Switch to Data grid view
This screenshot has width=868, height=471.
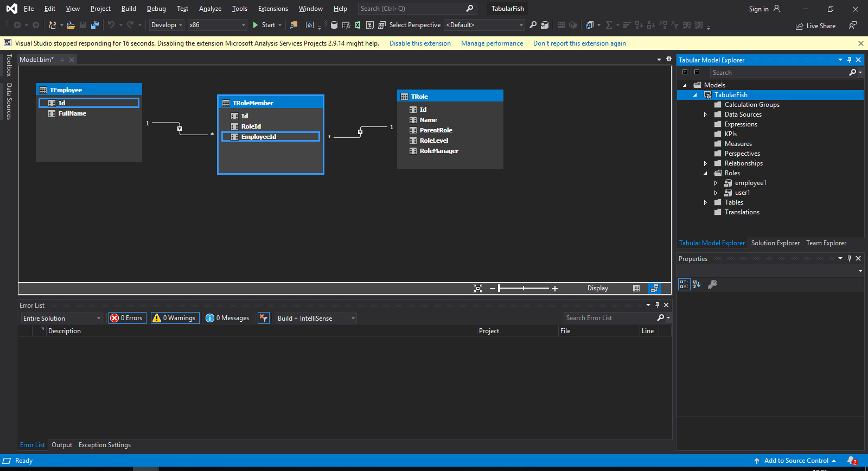(x=636, y=289)
